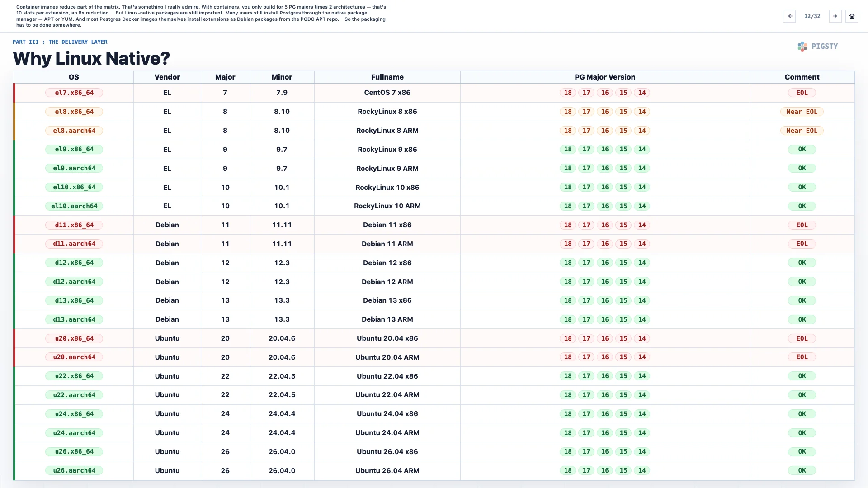The height and width of the screenshot is (488, 868).
Task: Select the Ubuntu 26.04 x86 fullname cell
Action: (x=387, y=451)
